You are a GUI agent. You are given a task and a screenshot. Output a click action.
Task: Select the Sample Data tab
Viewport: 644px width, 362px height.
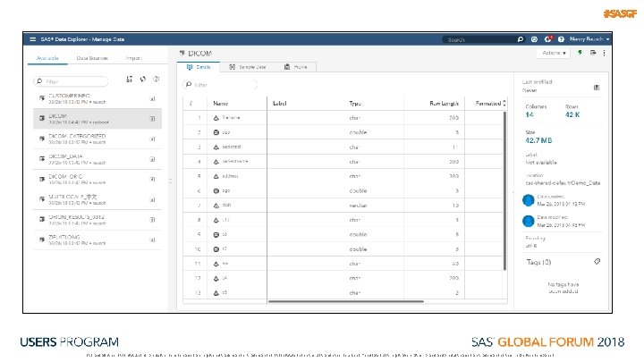pyautogui.click(x=247, y=67)
